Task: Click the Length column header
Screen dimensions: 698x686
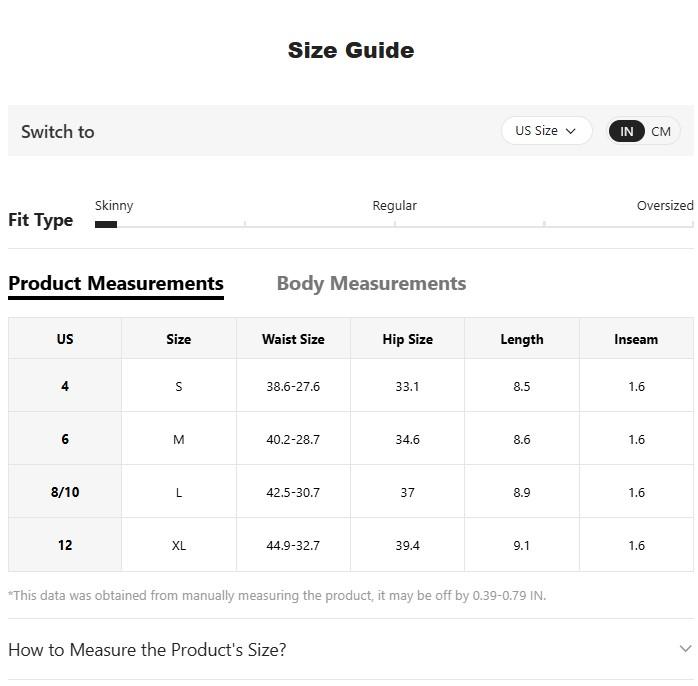Action: coord(522,339)
